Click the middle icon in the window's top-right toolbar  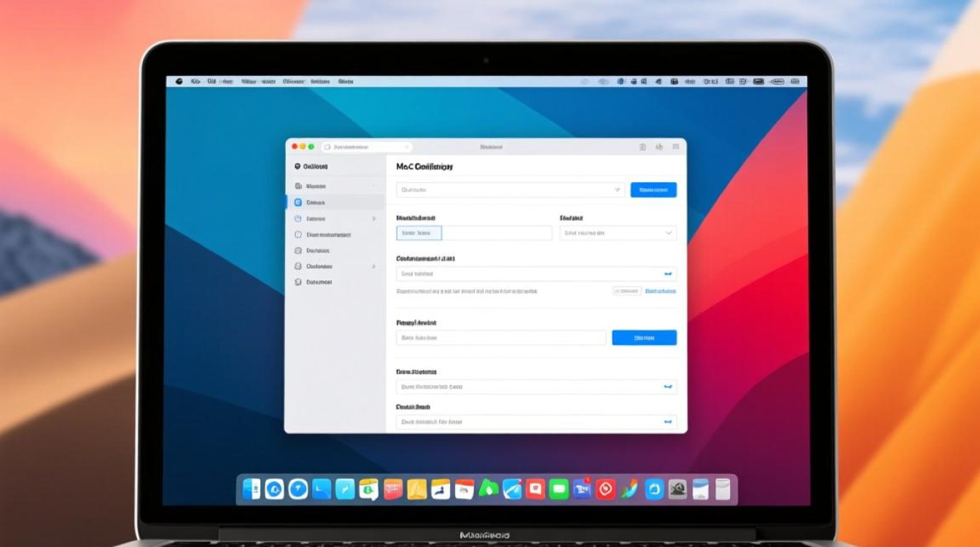click(x=659, y=147)
